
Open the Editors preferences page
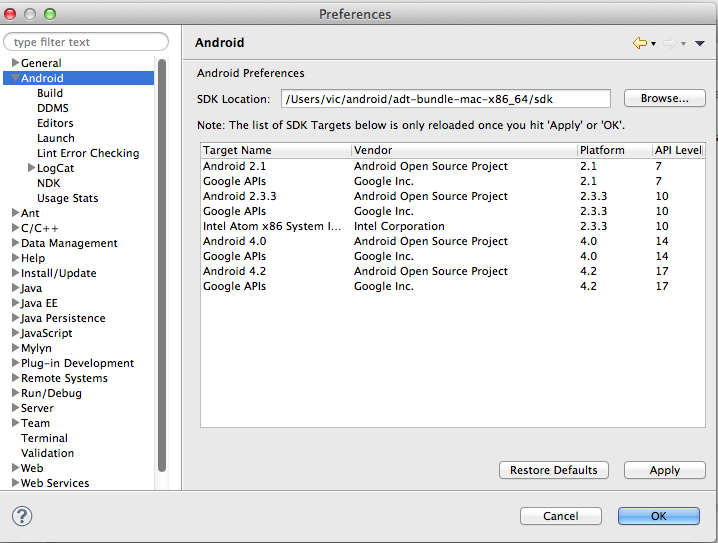click(x=55, y=123)
